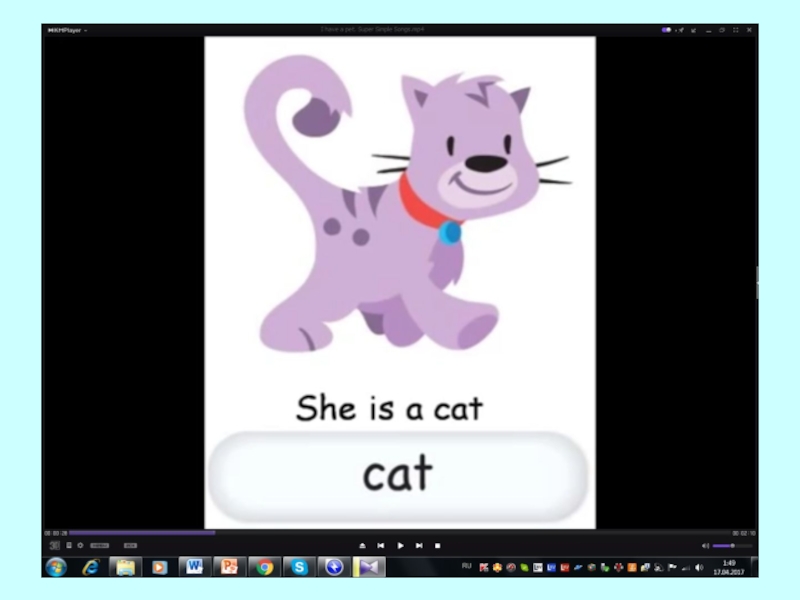This screenshot has height=600, width=800.
Task: Stop the video playback
Action: pos(438,546)
